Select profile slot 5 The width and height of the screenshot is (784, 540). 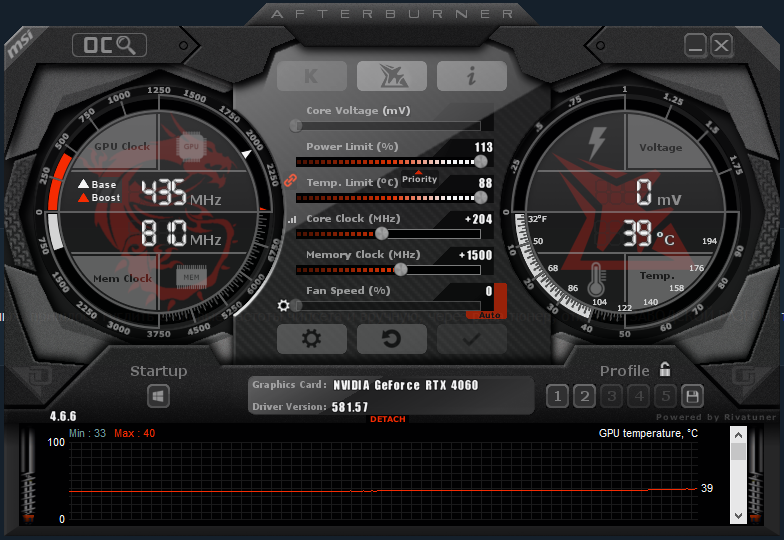pos(666,396)
